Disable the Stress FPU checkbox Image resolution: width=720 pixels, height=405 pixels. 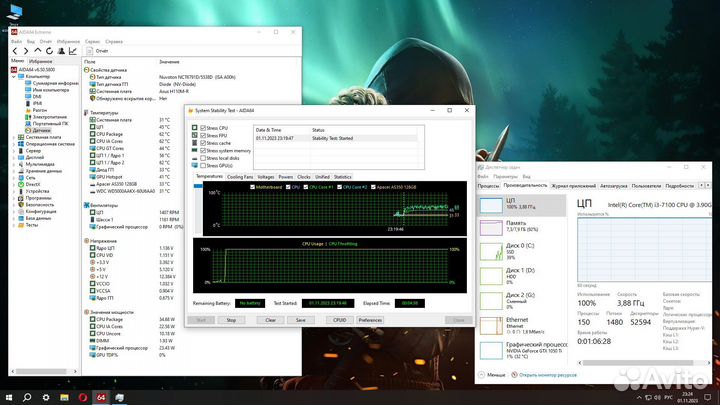point(203,135)
